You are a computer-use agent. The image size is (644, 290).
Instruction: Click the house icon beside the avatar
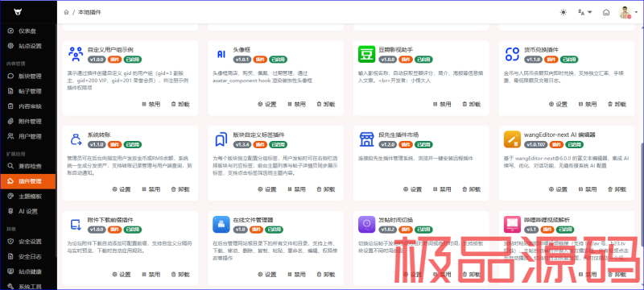[x=606, y=12]
